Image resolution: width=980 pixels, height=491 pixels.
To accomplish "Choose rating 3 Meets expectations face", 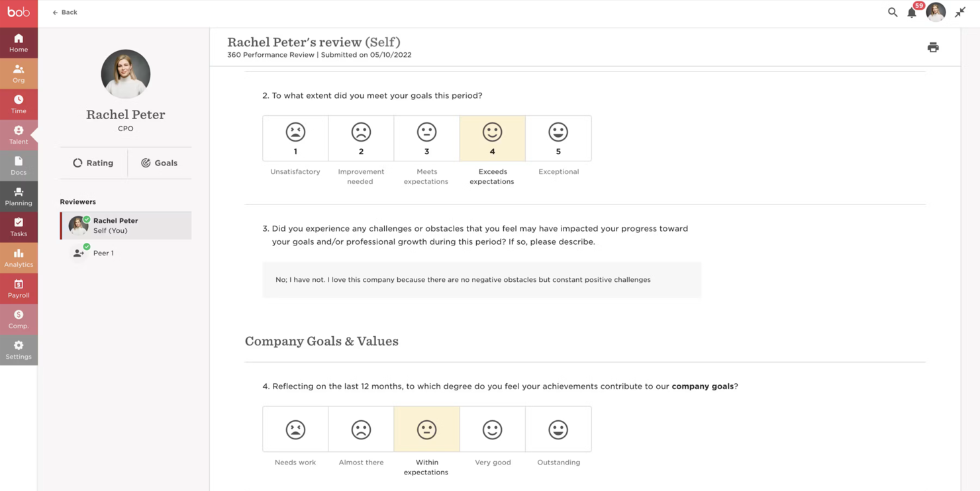I will coord(426,138).
